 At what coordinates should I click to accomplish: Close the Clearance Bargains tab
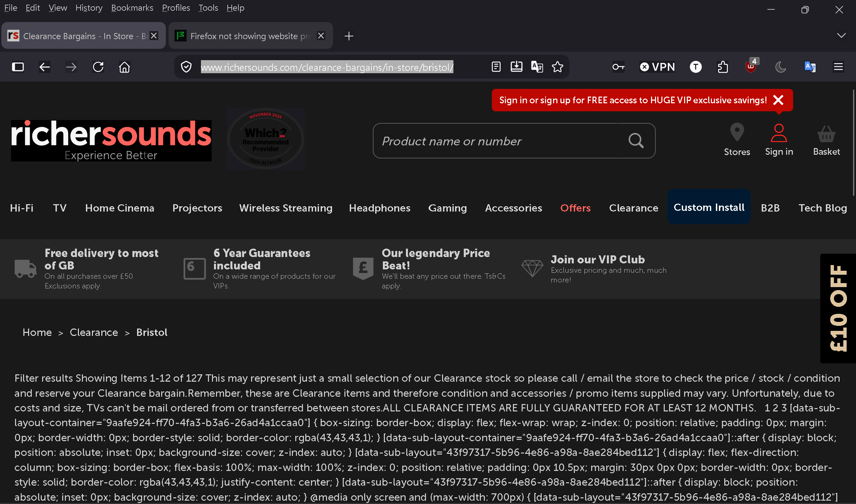(154, 36)
